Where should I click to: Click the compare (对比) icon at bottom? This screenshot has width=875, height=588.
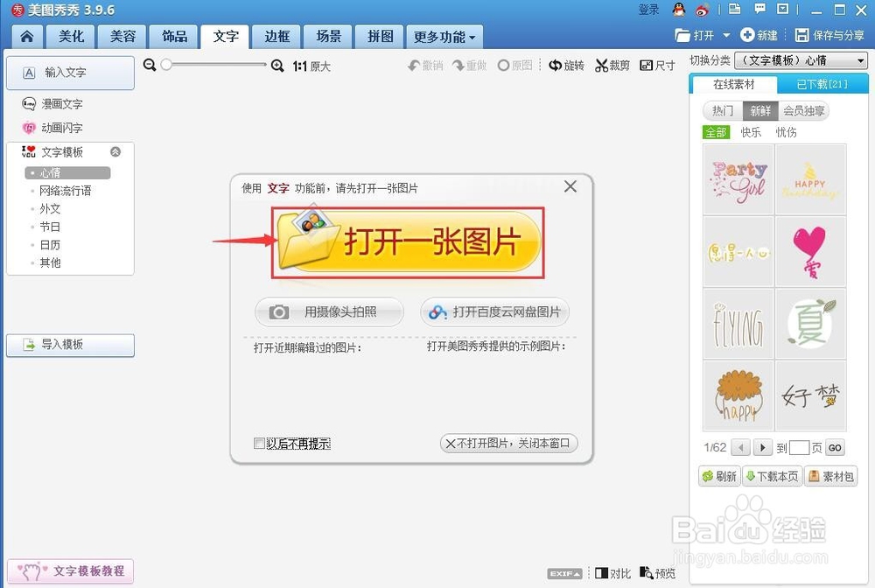612,573
